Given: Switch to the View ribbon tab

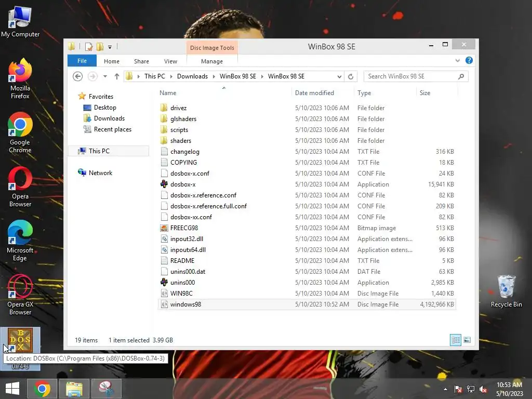Looking at the screenshot, I should [x=170, y=61].
